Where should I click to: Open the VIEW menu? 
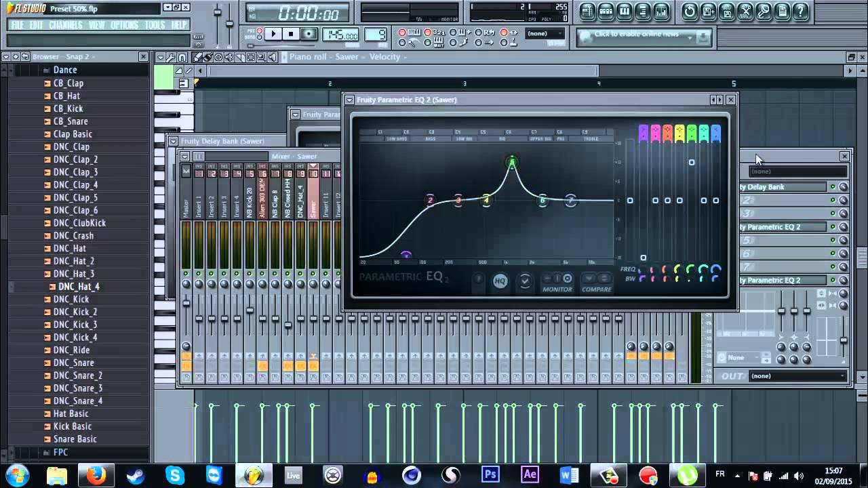click(x=96, y=25)
